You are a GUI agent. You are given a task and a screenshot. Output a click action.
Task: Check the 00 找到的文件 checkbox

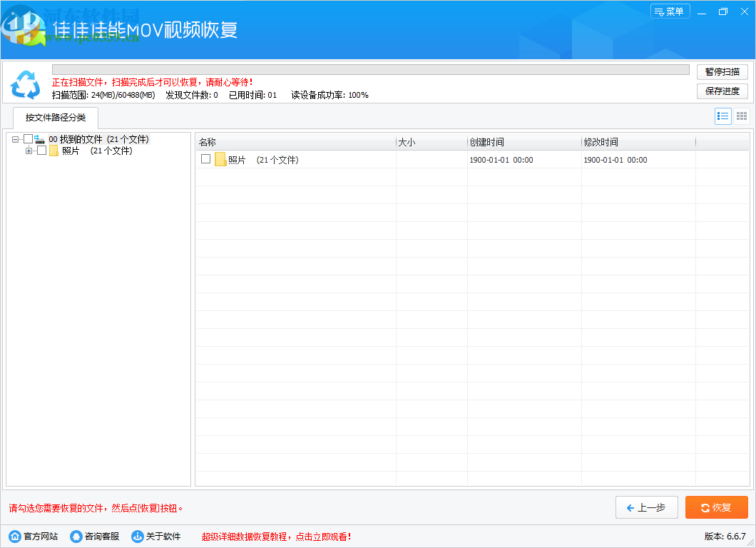pos(27,139)
